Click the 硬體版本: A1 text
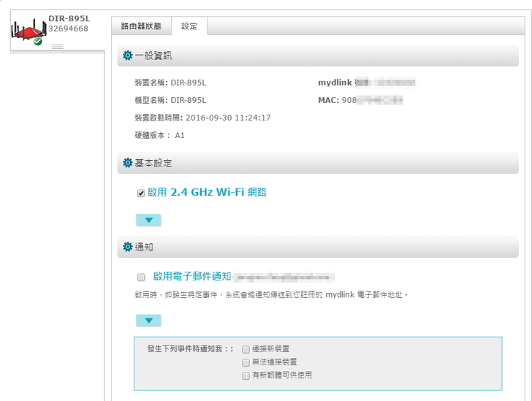Screen dimensions: 532x401 tap(159, 135)
